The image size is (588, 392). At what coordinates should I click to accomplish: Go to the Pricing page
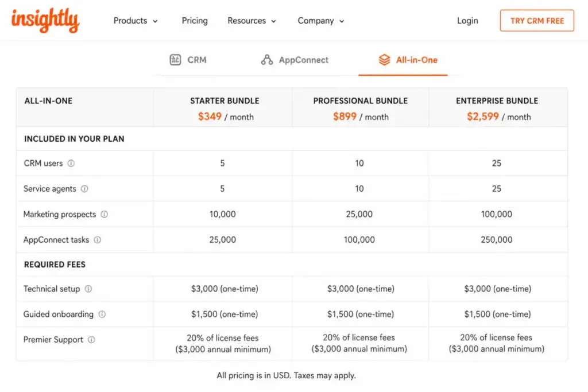tap(195, 21)
